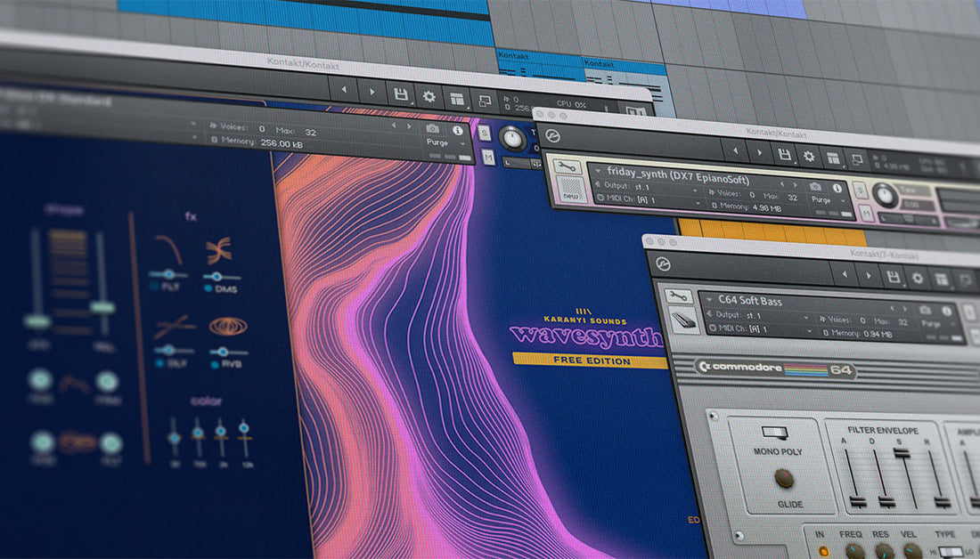Toggle the RVB reverb effect on wavesynth
The height and width of the screenshot is (559, 980).
coord(215,364)
